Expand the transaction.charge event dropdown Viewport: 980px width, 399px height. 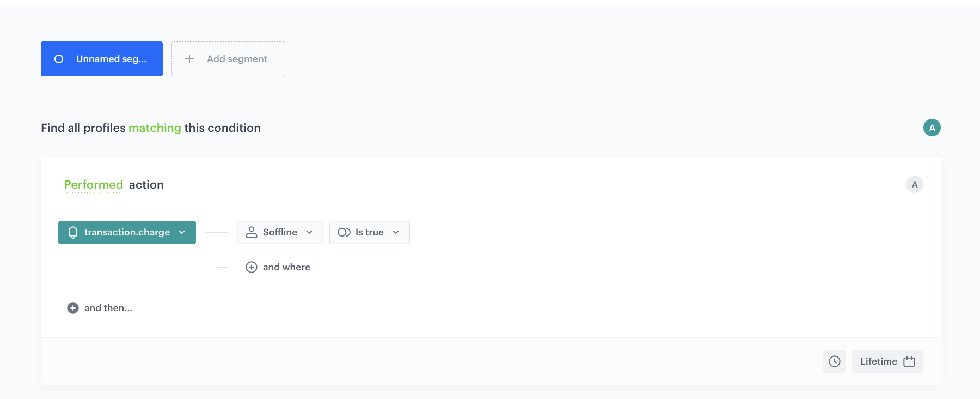pos(182,232)
